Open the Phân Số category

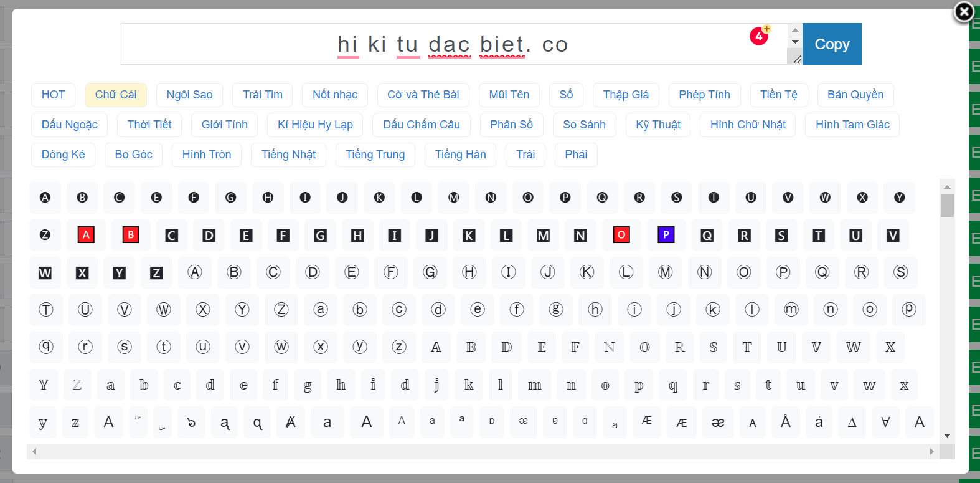511,125
